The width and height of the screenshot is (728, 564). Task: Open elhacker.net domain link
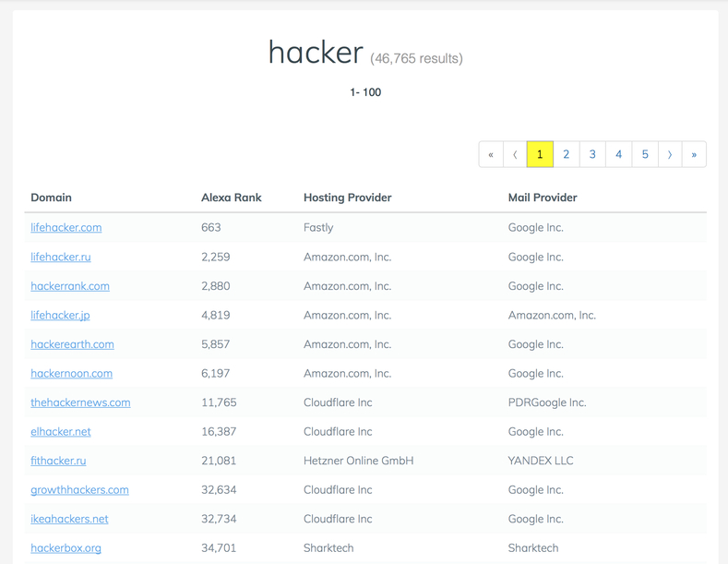(x=61, y=432)
